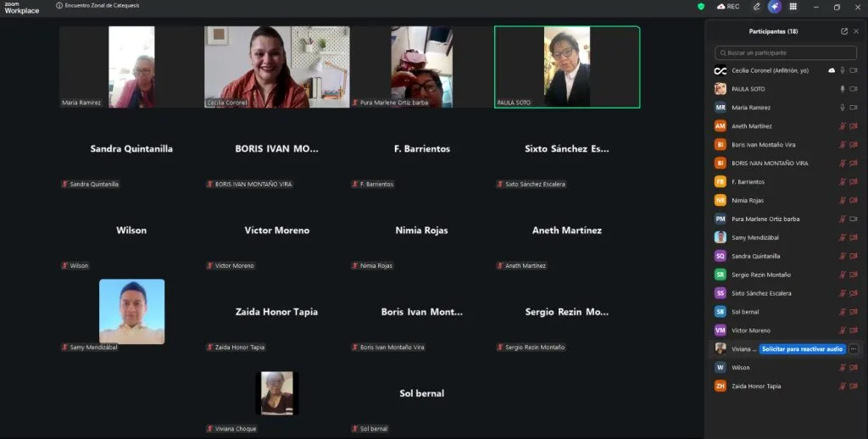
Task: Click Sol bernal's muted microphone icon in list
Action: pyautogui.click(x=843, y=312)
